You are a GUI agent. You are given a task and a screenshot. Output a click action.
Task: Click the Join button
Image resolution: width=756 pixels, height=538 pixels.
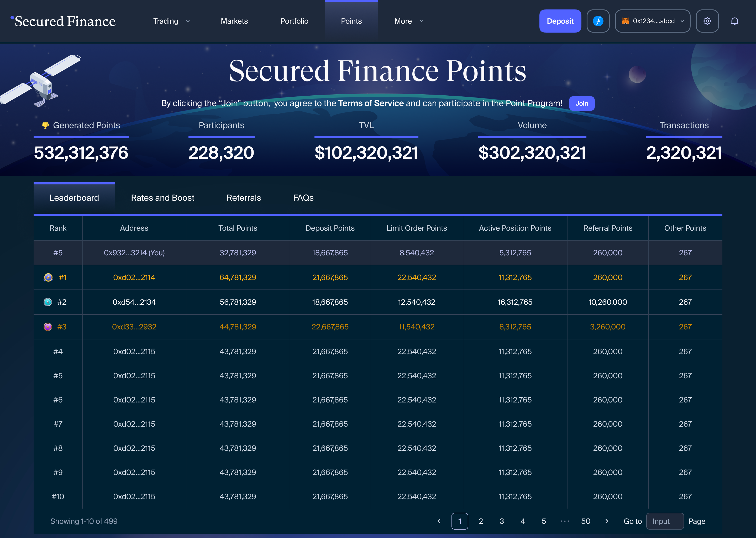[581, 103]
